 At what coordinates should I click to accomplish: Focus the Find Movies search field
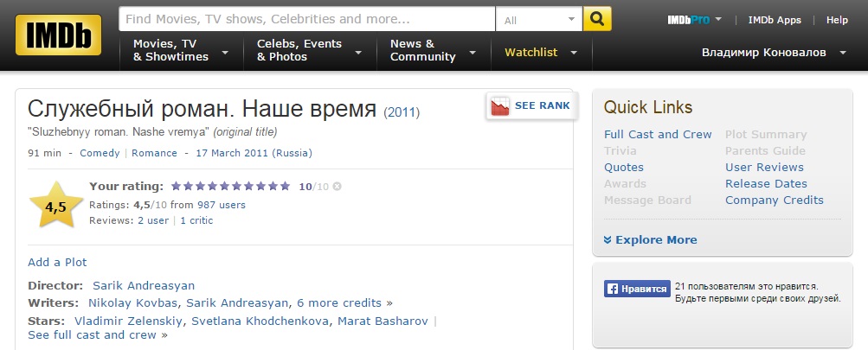[x=306, y=19]
